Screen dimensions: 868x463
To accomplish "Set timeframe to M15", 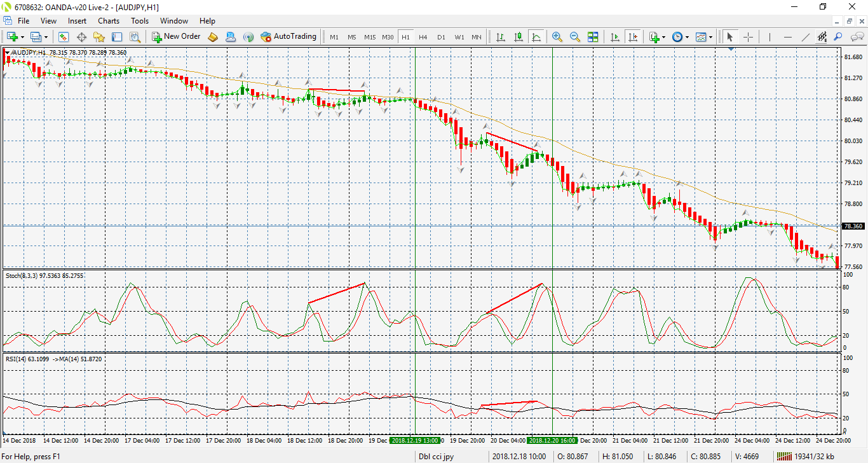I will point(370,37).
